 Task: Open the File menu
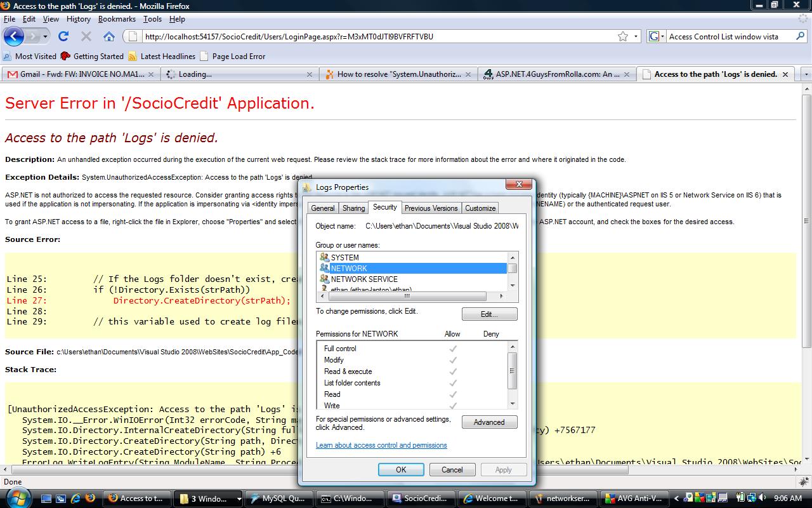[x=9, y=19]
